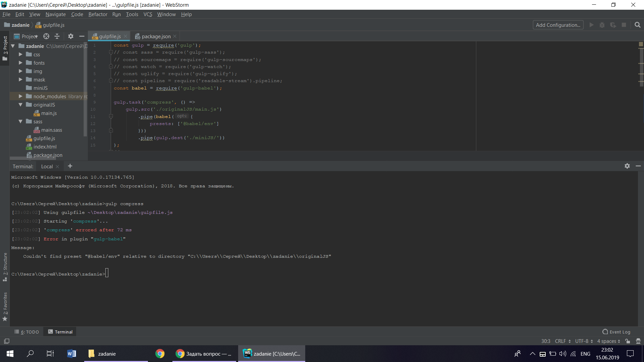Open the Navigate menu
Image resolution: width=644 pixels, height=362 pixels.
pyautogui.click(x=56, y=14)
